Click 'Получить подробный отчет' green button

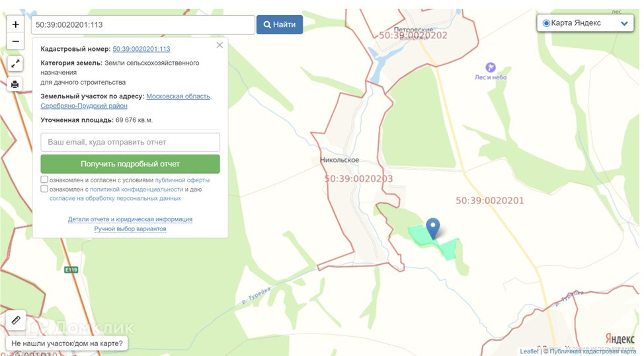pos(130,164)
